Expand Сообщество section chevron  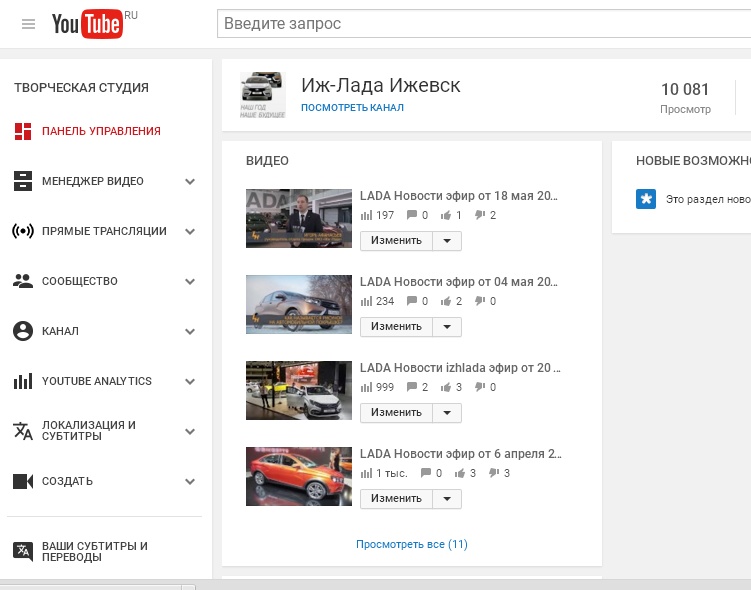pos(190,282)
